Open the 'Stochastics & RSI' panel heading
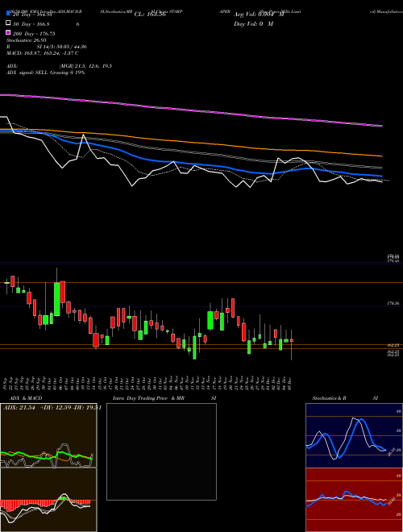Image resolution: width=403 pixels, height=532 pixels. [x=345, y=398]
